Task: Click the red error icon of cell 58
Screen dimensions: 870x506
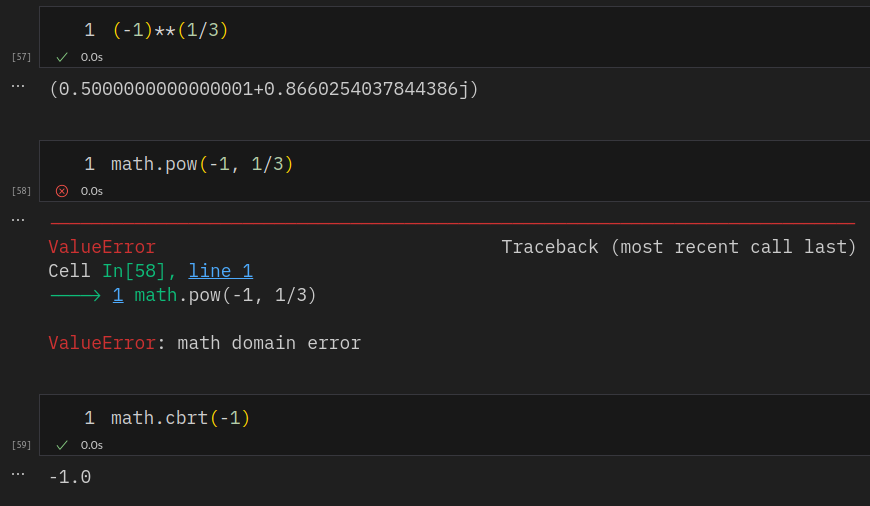Action: pyautogui.click(x=62, y=191)
